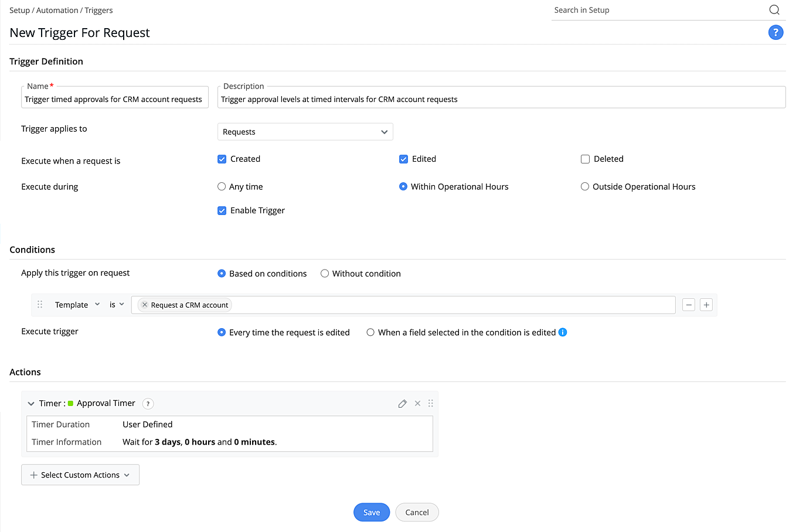Open the Select Custom Actions dropdown
The height and width of the screenshot is (532, 789).
pos(80,475)
